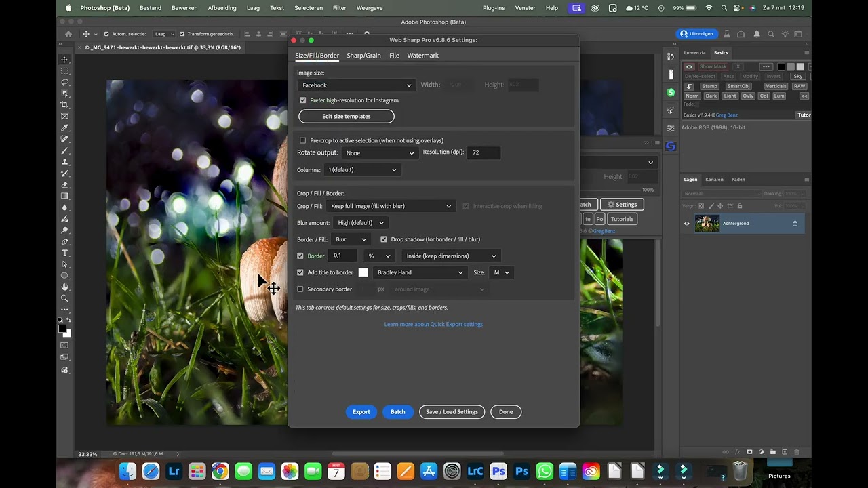Select the Hand tool
Screen dimensions: 868x488
tap(64, 287)
